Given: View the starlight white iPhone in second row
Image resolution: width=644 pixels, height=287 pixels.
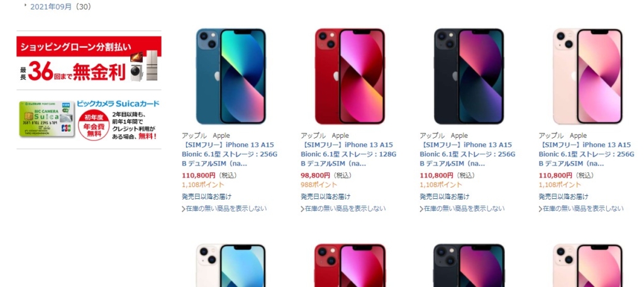Looking at the screenshot, I should point(231,265).
